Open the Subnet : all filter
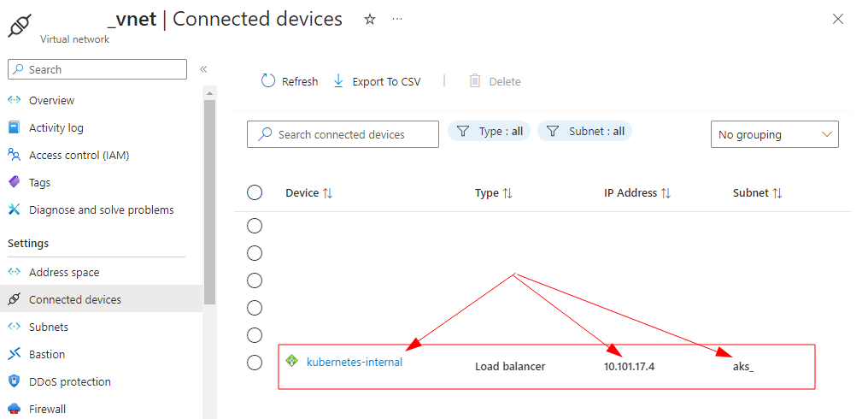 tap(584, 132)
